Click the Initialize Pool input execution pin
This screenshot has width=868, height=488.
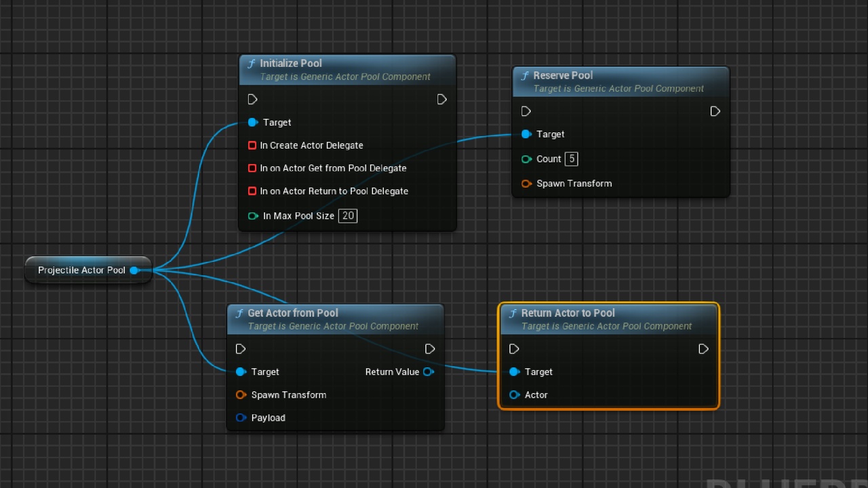coord(252,100)
